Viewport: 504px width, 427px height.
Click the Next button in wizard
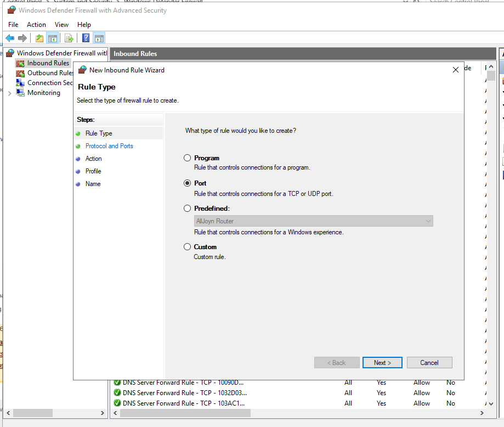coord(382,363)
